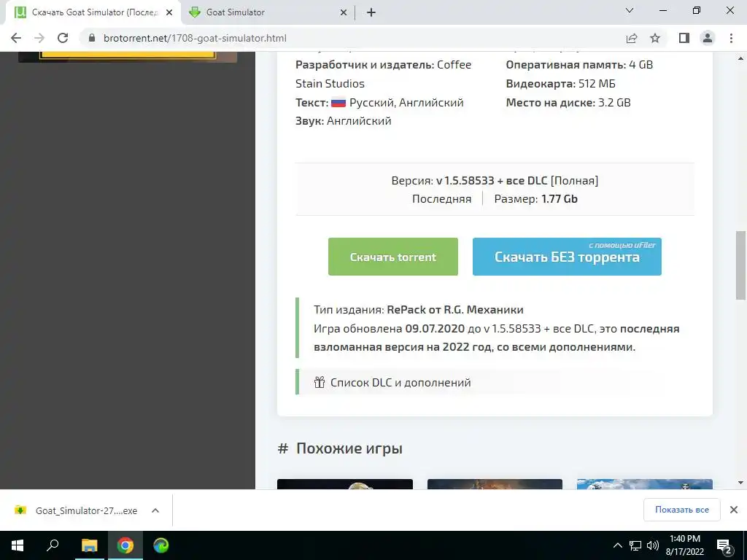Open the Chrome profile avatar
Viewport: 747px width, 560px height.
pos(708,38)
